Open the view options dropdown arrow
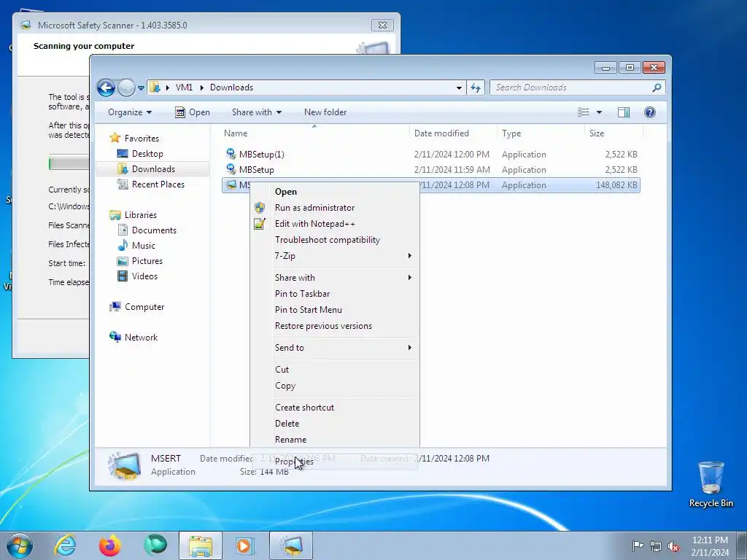747x560 pixels. point(600,112)
